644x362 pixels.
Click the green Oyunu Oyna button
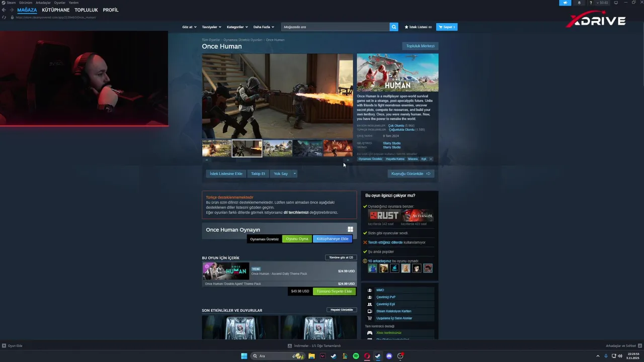pos(297,239)
